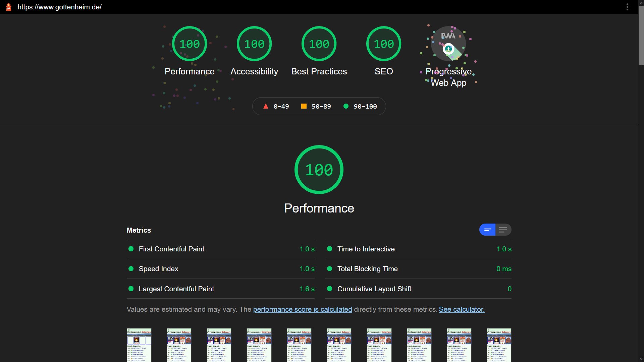644x362 pixels.
Task: Switch metrics to the compact view toggle
Action: tap(487, 230)
